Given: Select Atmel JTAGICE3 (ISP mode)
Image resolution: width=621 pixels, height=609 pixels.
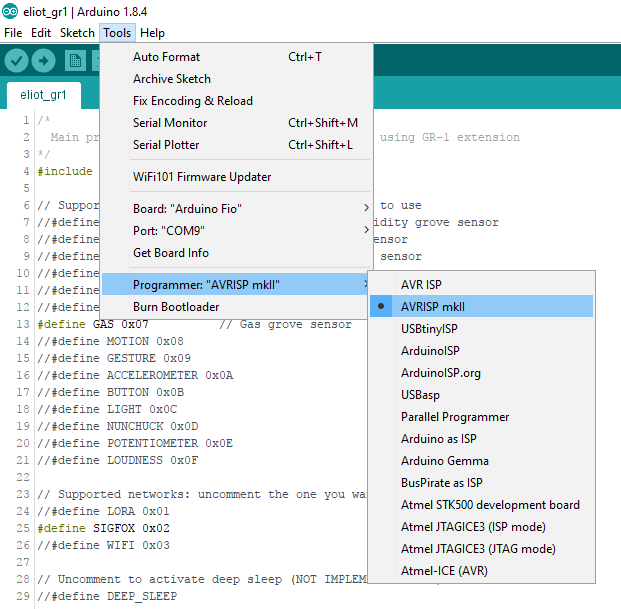Looking at the screenshot, I should (482, 527).
